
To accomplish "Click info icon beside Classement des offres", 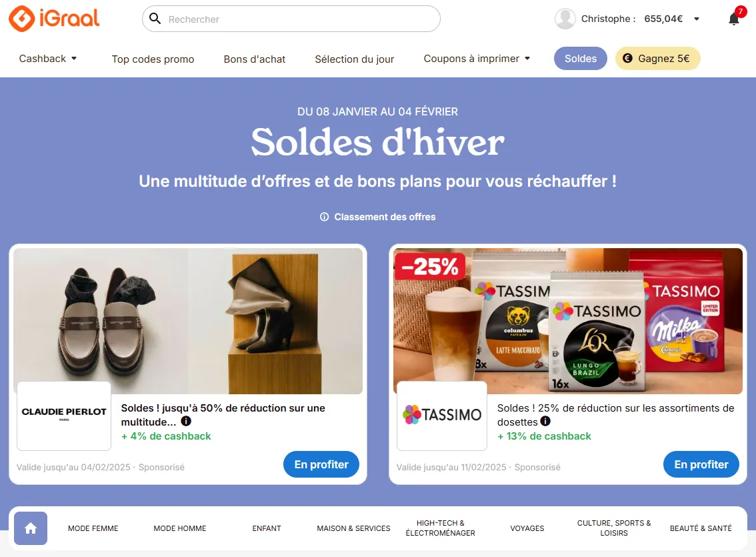I will [325, 217].
